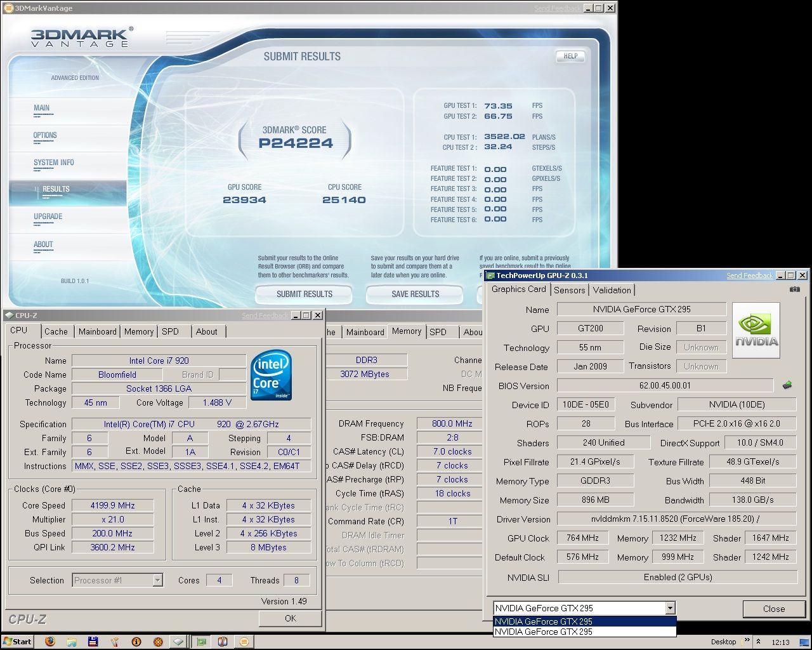Image resolution: width=812 pixels, height=650 pixels.
Task: Click the GPU name field GeForce GTX 295
Action: click(x=641, y=309)
